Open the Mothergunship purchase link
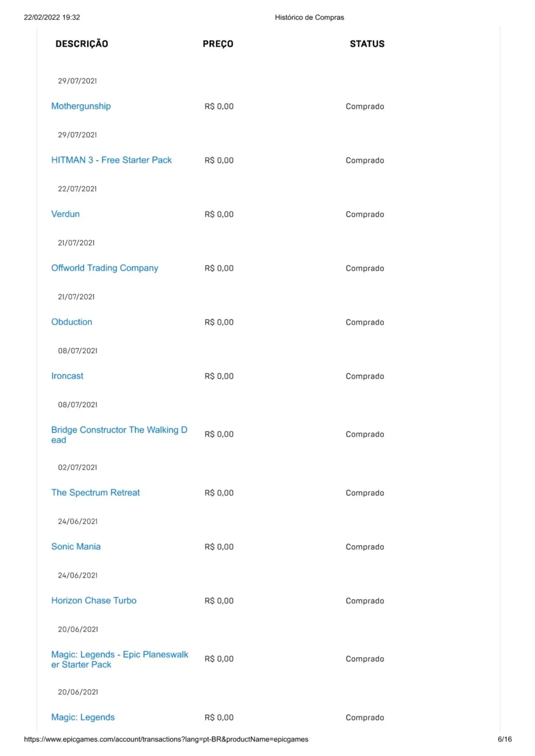The width and height of the screenshot is (535, 756). (81, 106)
